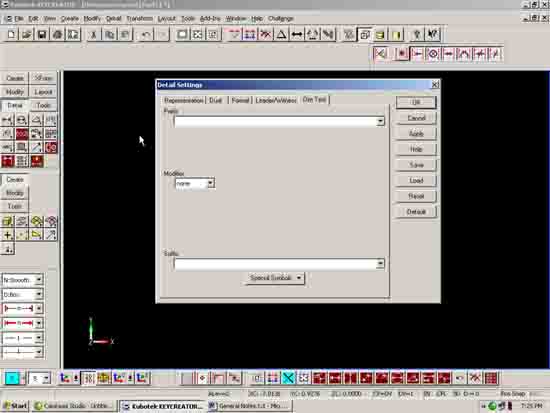Click the Apply button in dialog
This screenshot has width=550, height=413.
coord(416,134)
